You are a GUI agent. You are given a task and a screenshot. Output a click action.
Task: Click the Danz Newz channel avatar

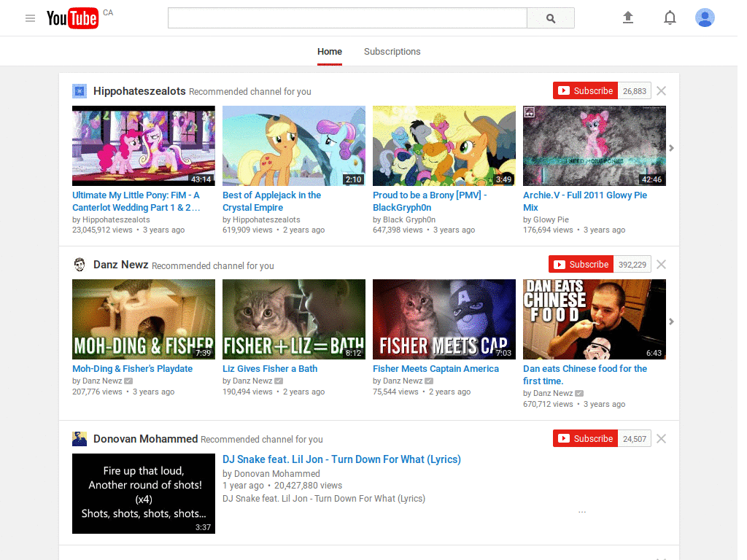[80, 265]
